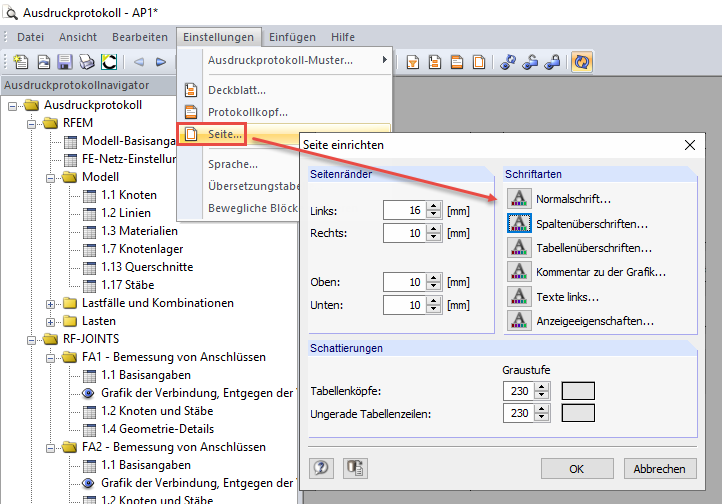Click the Spaltenüberschriften font icon
The height and width of the screenshot is (504, 722).
519,223
